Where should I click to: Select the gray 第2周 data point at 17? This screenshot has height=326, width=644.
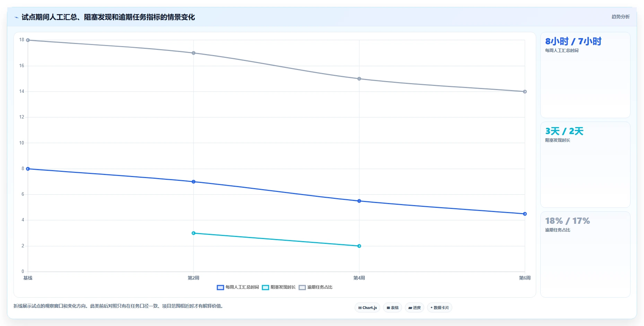coord(193,53)
